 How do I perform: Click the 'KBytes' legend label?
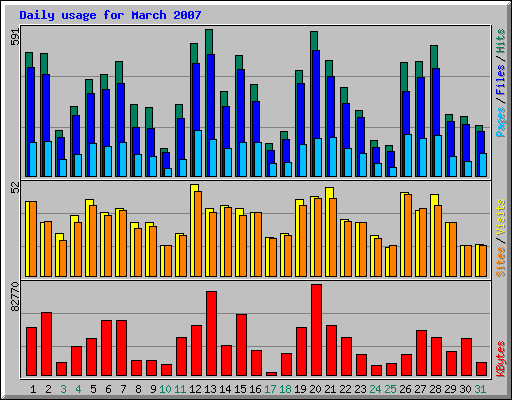(x=501, y=359)
